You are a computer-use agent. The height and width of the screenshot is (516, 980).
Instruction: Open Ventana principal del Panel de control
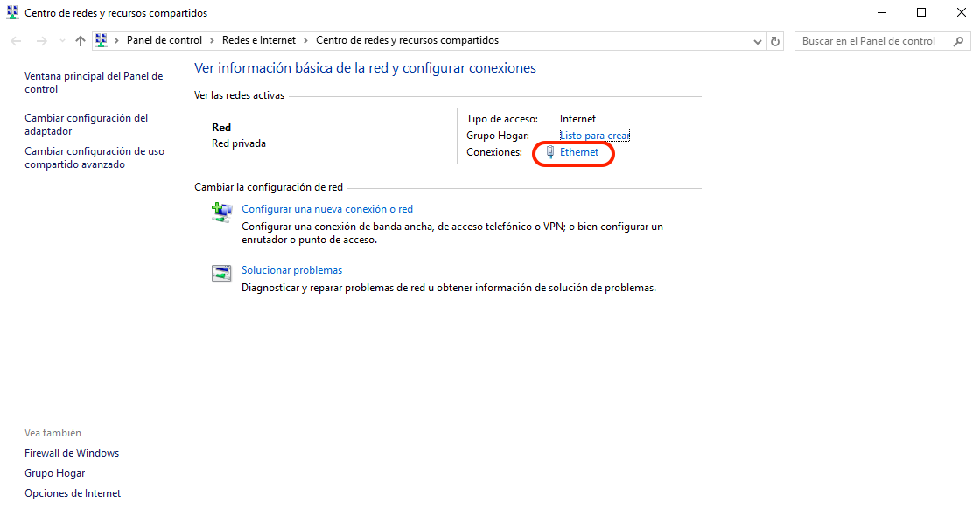(x=94, y=82)
